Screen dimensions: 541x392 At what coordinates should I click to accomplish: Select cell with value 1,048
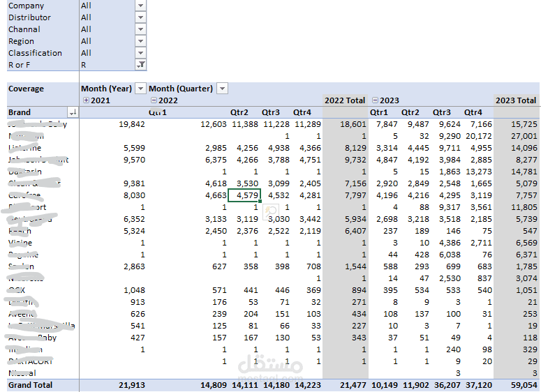134,290
